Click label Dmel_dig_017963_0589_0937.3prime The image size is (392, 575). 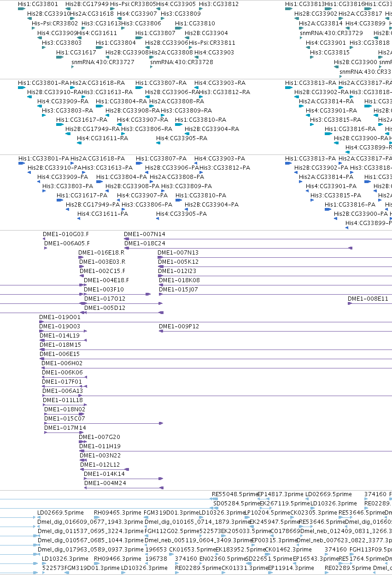[x=91, y=550]
